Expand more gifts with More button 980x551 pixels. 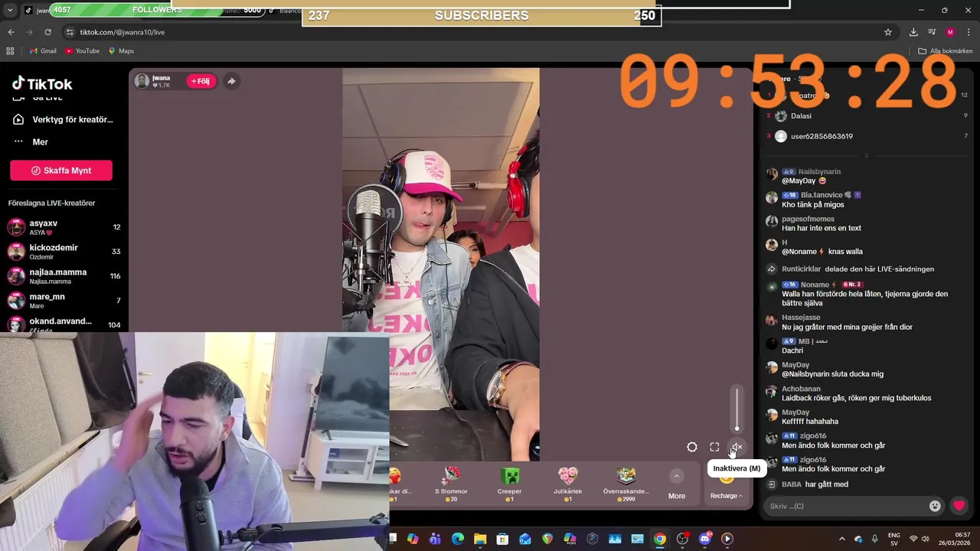[x=677, y=485]
